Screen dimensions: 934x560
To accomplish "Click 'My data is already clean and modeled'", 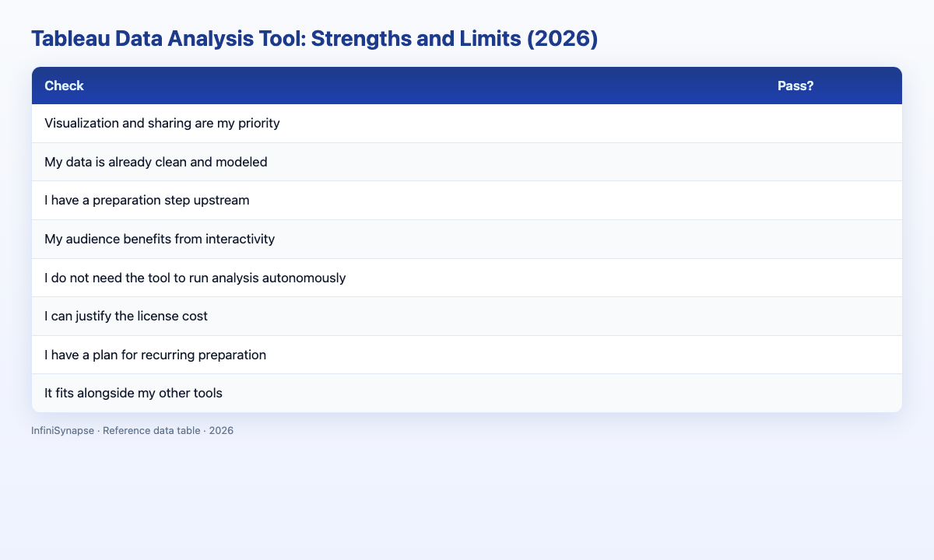I will [x=156, y=162].
